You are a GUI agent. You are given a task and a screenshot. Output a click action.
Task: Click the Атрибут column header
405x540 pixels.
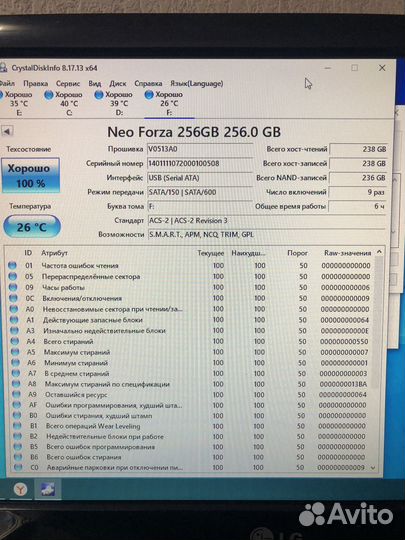point(54,253)
